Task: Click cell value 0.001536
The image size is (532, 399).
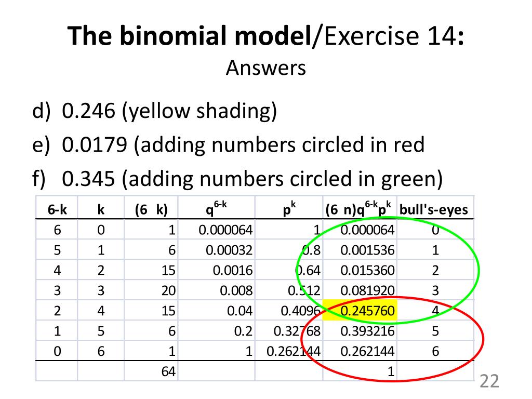Action: click(367, 250)
